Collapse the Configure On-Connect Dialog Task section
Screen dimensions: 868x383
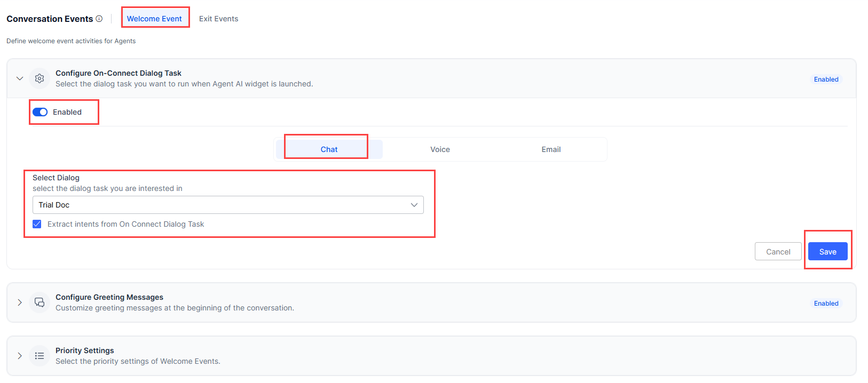[x=20, y=78]
